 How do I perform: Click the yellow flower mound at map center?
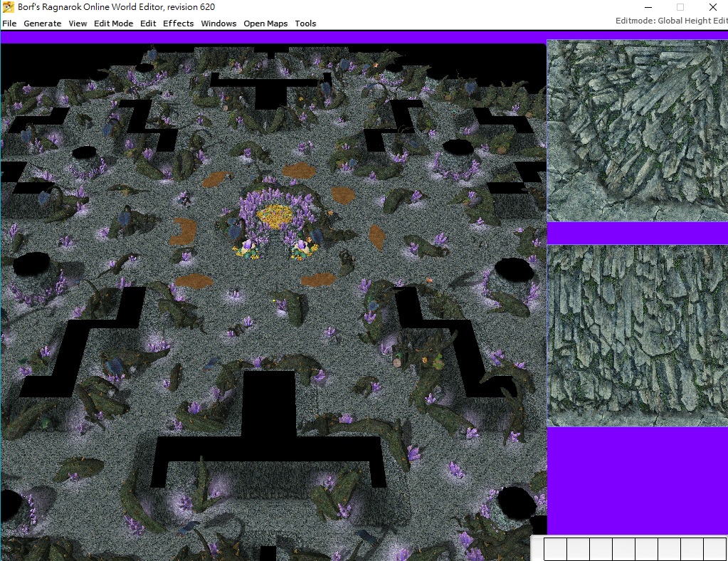[x=275, y=216]
